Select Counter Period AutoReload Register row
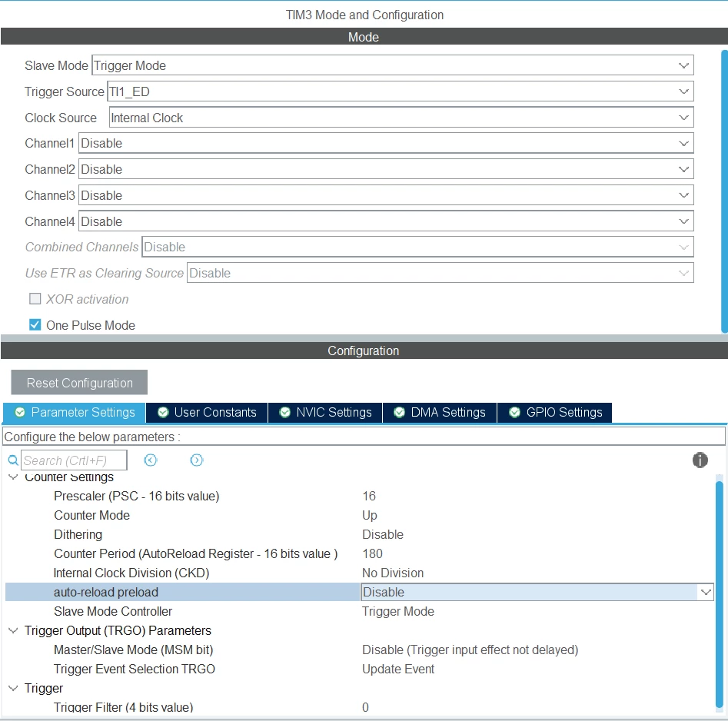728x721 pixels. (x=195, y=553)
